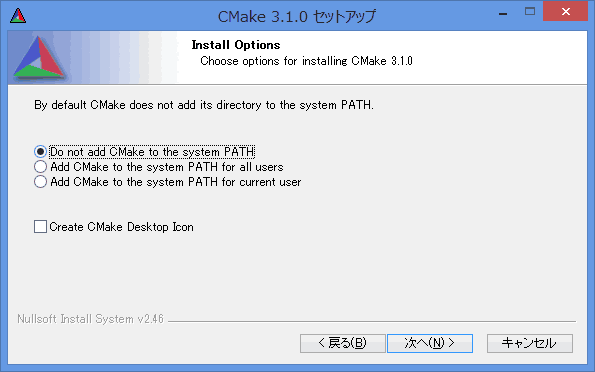This screenshot has height=372, width=595.
Task: Click the 'Nullsoft Install System v2.46' branding text
Action: coord(90,319)
